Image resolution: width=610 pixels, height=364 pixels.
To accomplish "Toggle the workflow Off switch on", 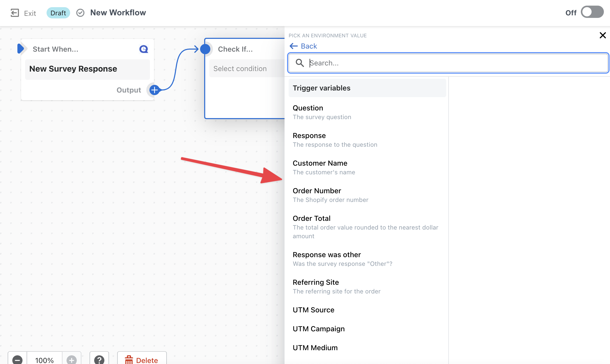I will [592, 12].
